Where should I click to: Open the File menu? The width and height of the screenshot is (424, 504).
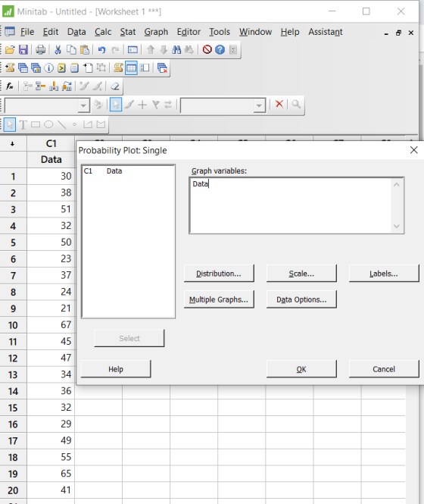click(x=27, y=32)
